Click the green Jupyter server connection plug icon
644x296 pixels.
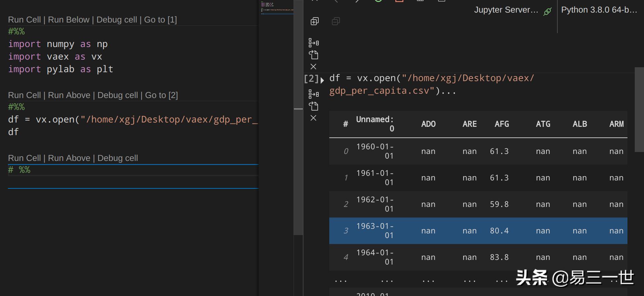[x=547, y=12]
